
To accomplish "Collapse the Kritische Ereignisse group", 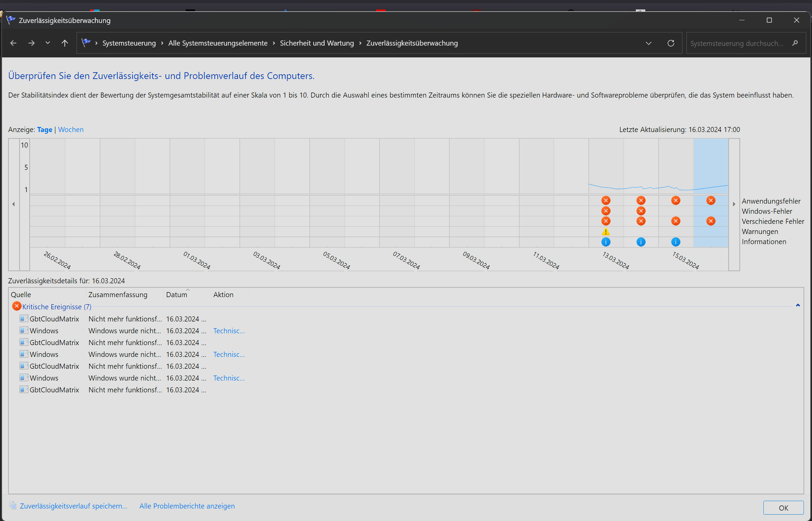I will pyautogui.click(x=797, y=305).
